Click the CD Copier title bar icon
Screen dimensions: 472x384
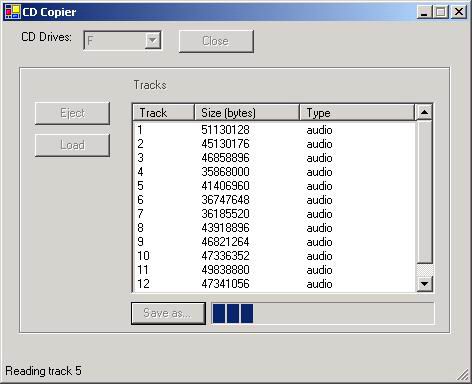pos(13,12)
